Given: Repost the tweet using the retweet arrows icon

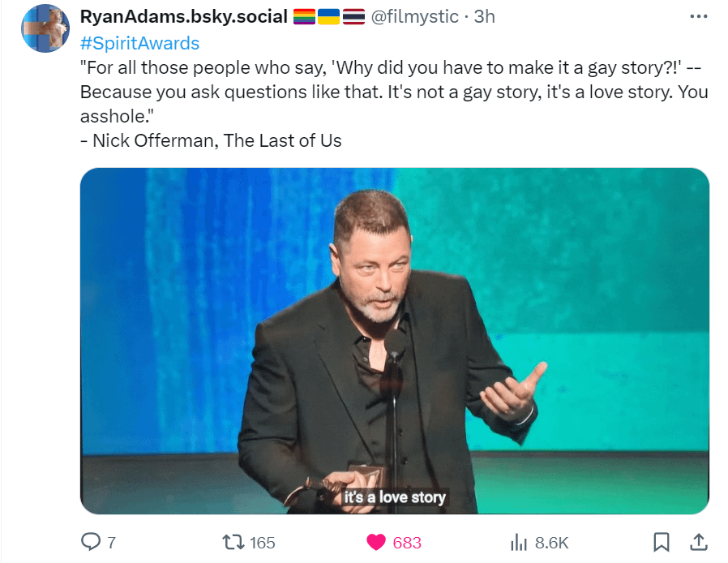Looking at the screenshot, I should pos(233,542).
